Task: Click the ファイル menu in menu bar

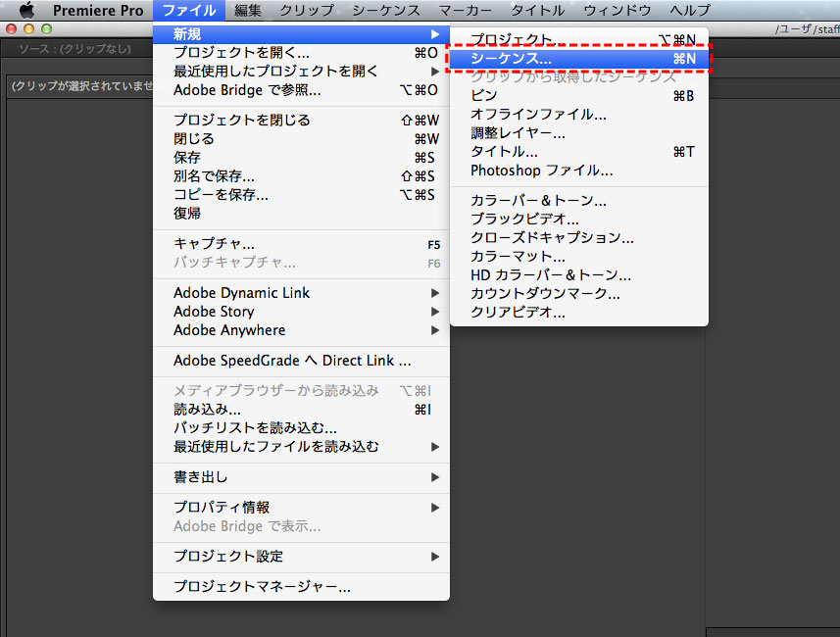Action: 189,10
